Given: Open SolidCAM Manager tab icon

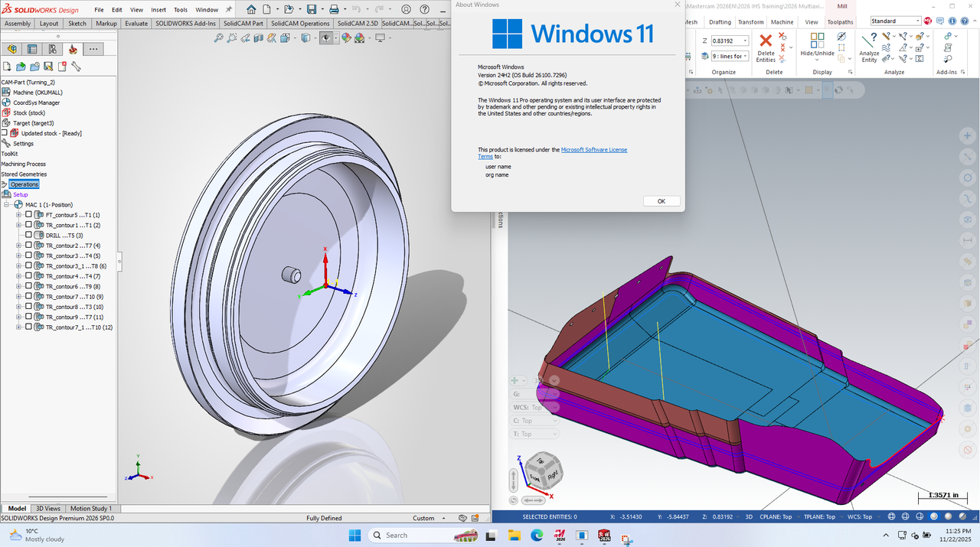Looking at the screenshot, I should click(73, 49).
